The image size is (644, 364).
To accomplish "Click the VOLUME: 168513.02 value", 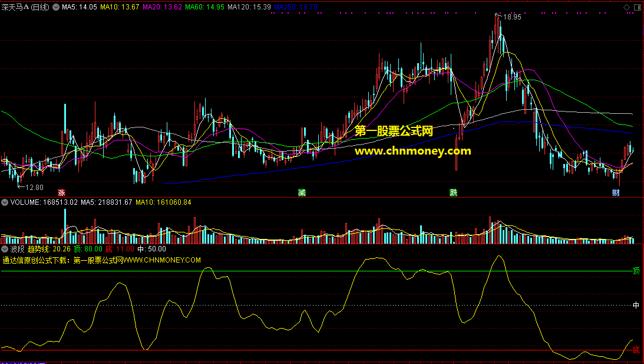I will tap(44, 202).
